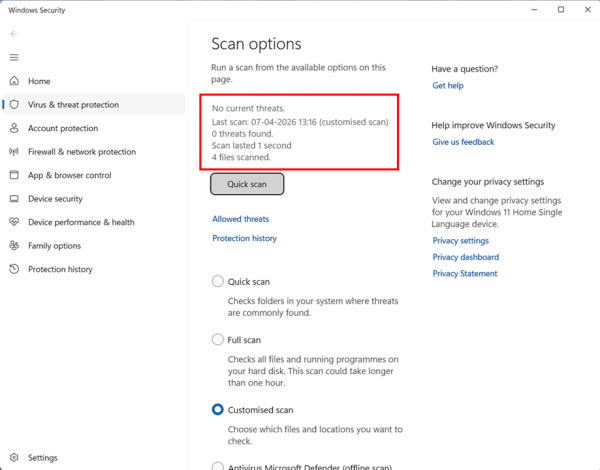This screenshot has height=470, width=600.
Task: Open the Privacy dashboard link
Action: point(466,257)
